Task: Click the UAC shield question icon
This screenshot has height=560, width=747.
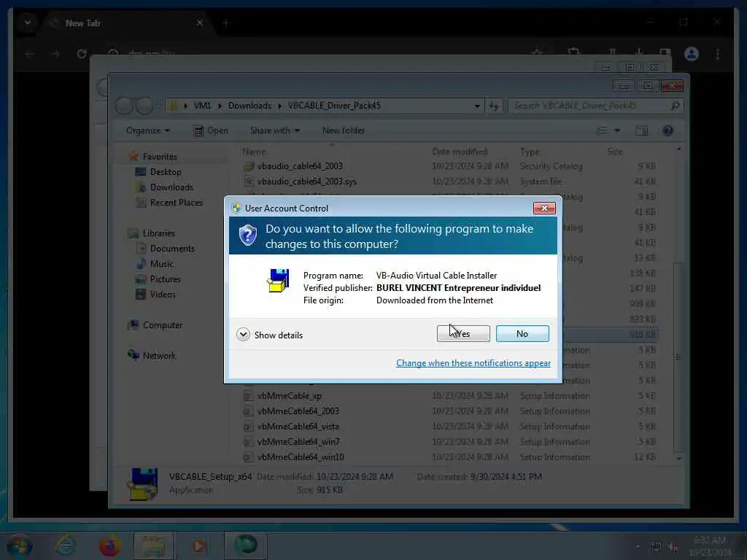Action: 248,236
